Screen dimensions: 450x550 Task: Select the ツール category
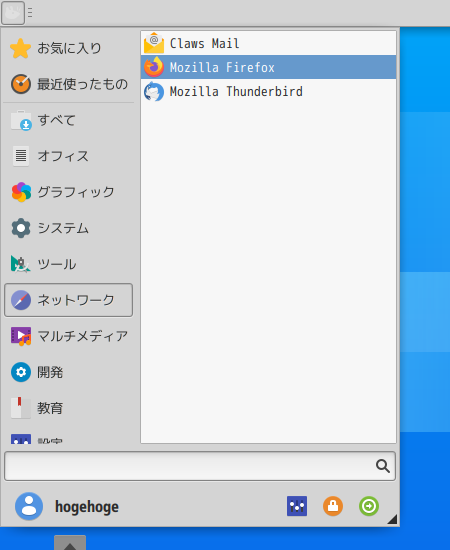[x=68, y=264]
